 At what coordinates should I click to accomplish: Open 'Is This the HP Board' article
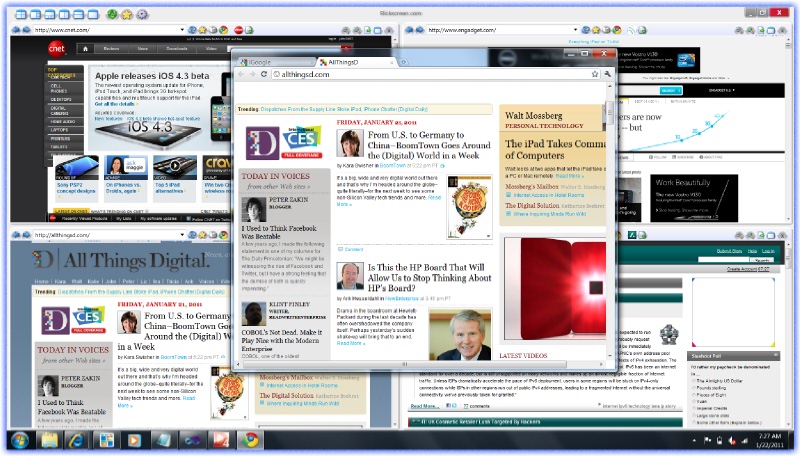click(x=429, y=277)
